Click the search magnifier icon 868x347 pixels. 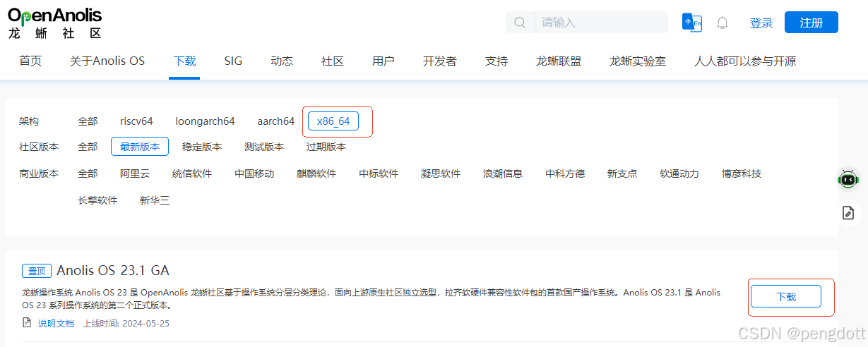(x=520, y=23)
